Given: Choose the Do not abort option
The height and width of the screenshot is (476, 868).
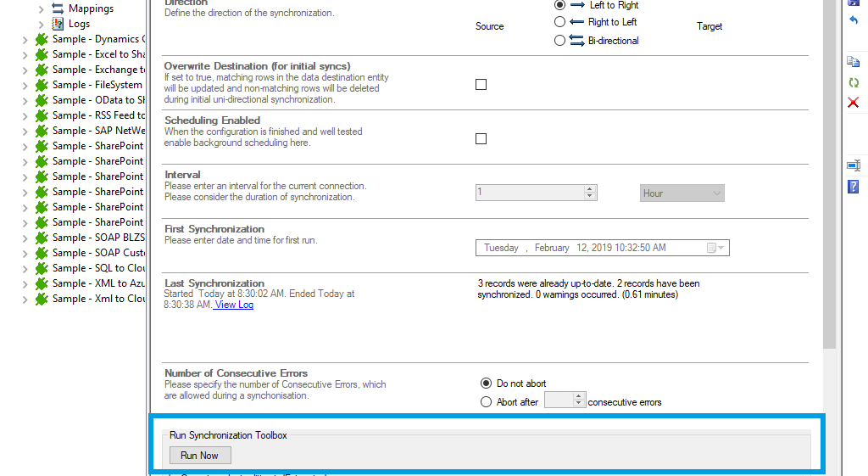Looking at the screenshot, I should pyautogui.click(x=486, y=383).
